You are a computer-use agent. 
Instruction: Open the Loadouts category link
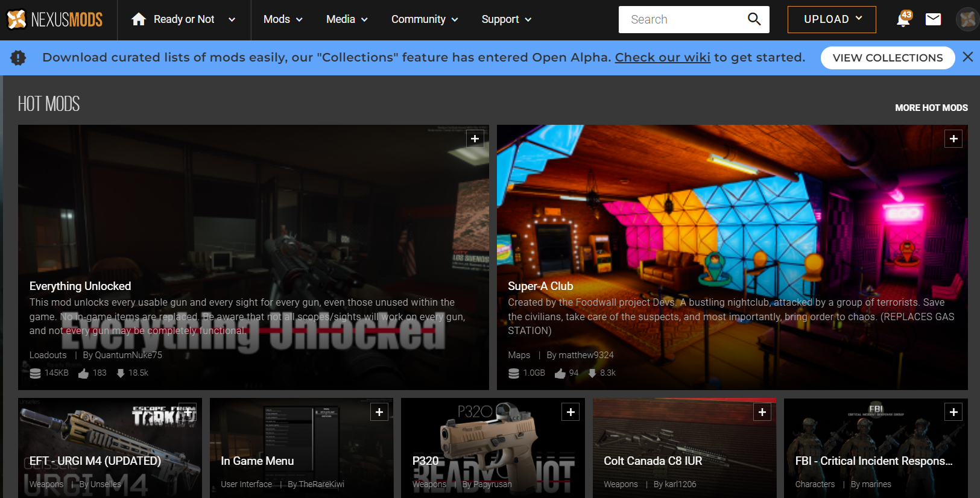[48, 355]
